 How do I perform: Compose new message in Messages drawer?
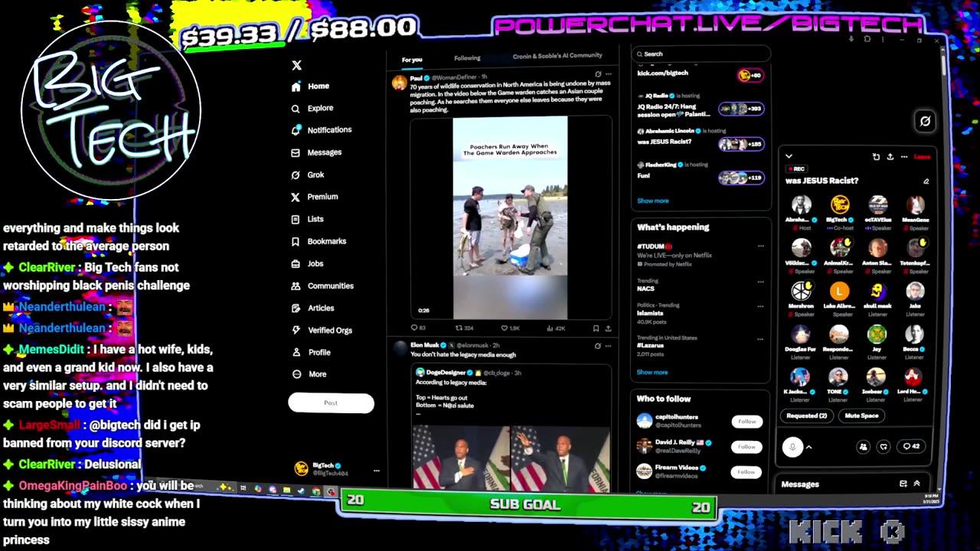point(903,484)
